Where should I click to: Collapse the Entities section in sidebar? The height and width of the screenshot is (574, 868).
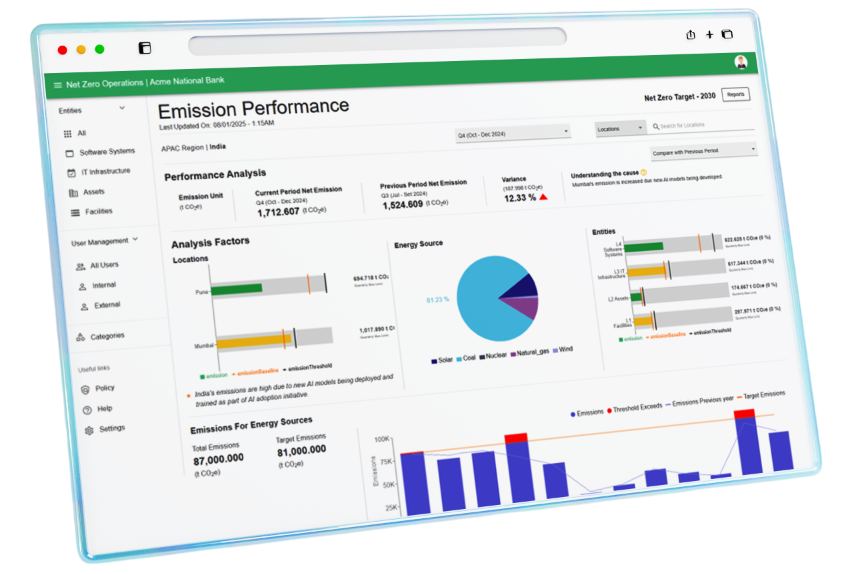pos(122,108)
